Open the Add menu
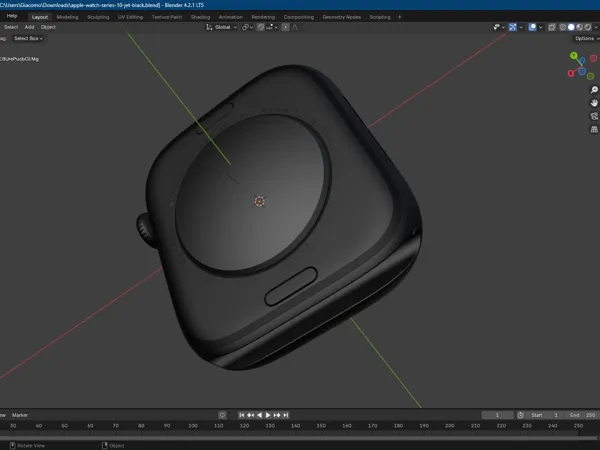The height and width of the screenshot is (450, 600). tap(29, 27)
